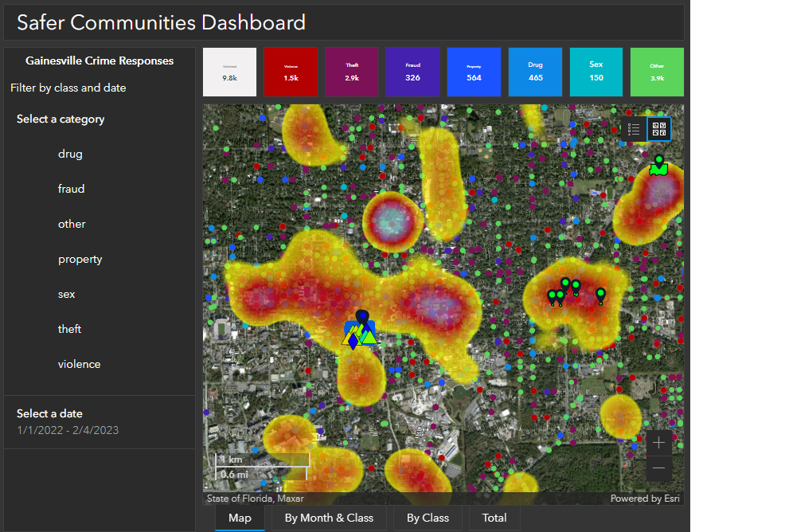Image resolution: width=785 pixels, height=532 pixels.
Task: Open the date range 1/1/2022 - 2/4/2023
Action: pos(68,430)
